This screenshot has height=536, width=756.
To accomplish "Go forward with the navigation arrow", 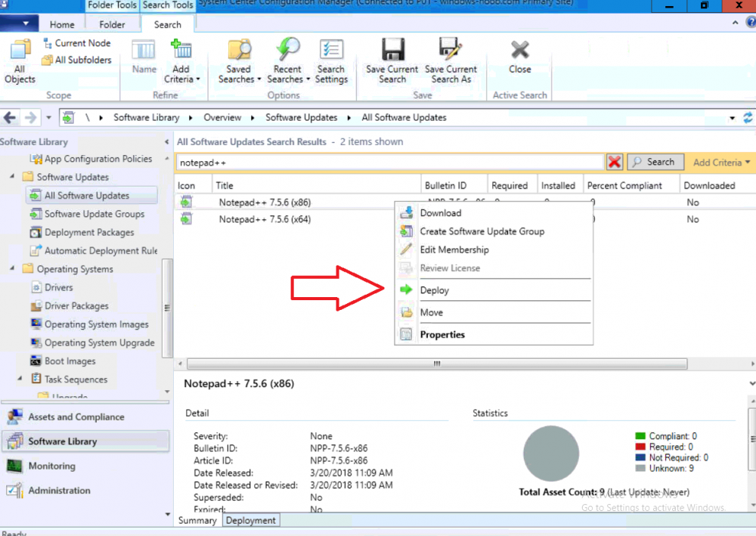I will [x=30, y=118].
